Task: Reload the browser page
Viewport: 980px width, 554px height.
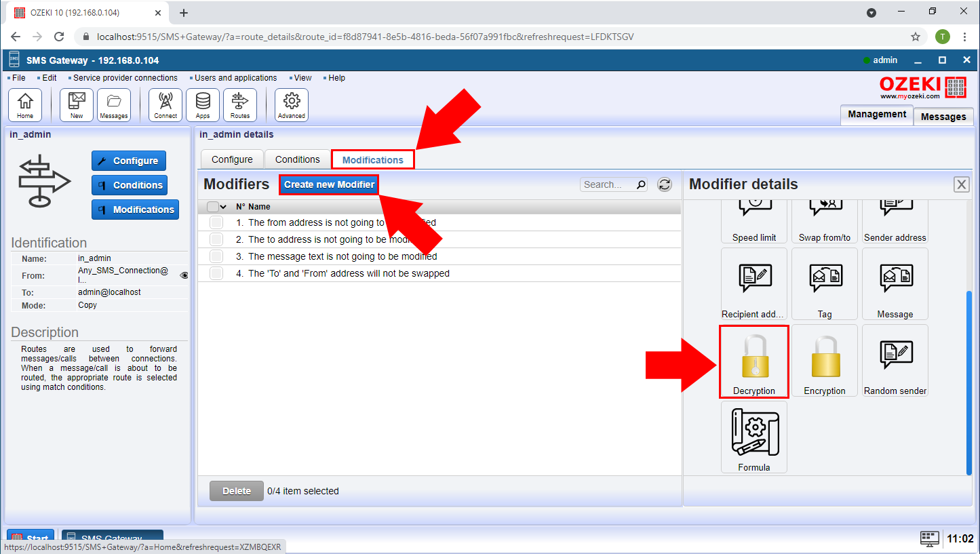Action: [59, 37]
